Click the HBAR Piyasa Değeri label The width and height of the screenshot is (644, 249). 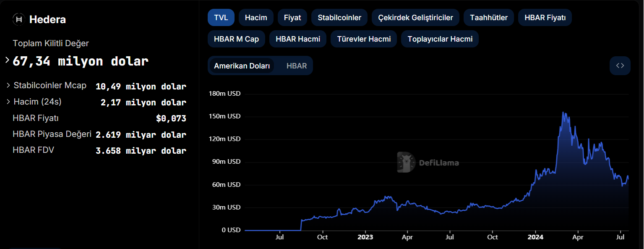[52, 134]
